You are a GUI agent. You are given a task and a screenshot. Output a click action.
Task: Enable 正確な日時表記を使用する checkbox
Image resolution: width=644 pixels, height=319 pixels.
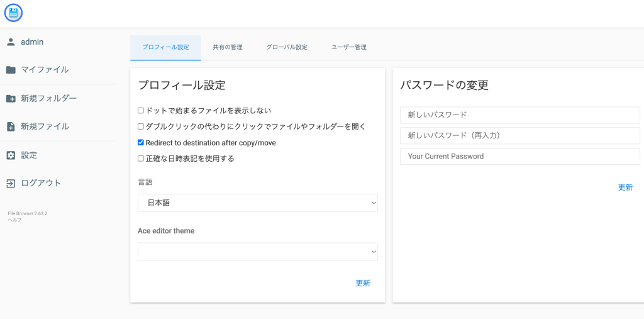pyautogui.click(x=141, y=159)
